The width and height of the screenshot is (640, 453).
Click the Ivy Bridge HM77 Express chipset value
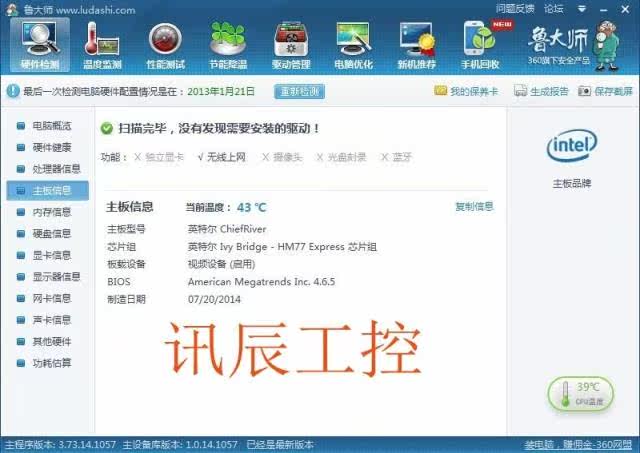tap(282, 247)
